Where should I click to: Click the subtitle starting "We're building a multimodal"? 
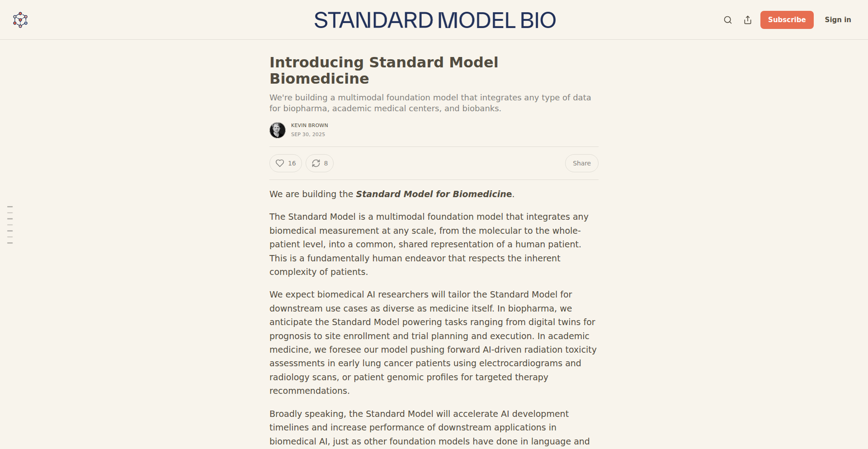pyautogui.click(x=430, y=103)
